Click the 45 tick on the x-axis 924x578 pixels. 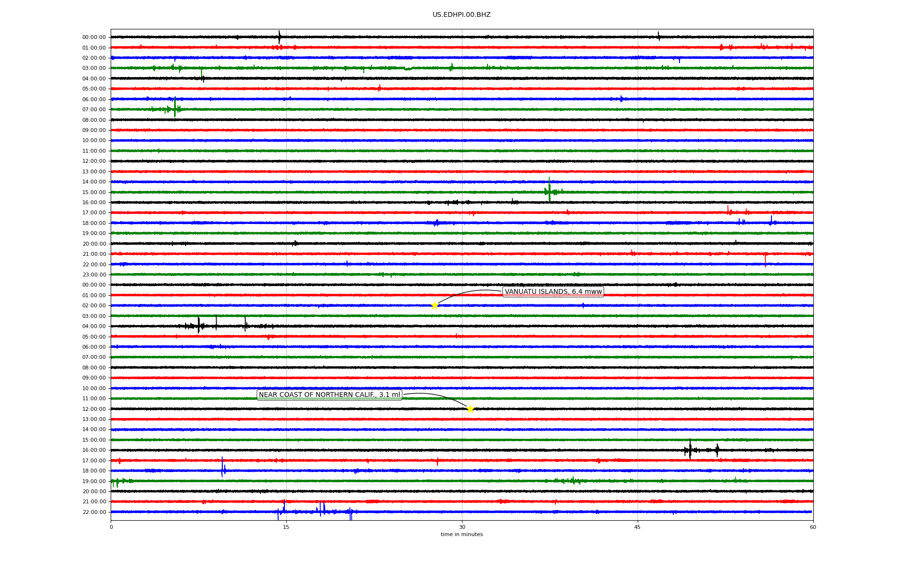[637, 527]
